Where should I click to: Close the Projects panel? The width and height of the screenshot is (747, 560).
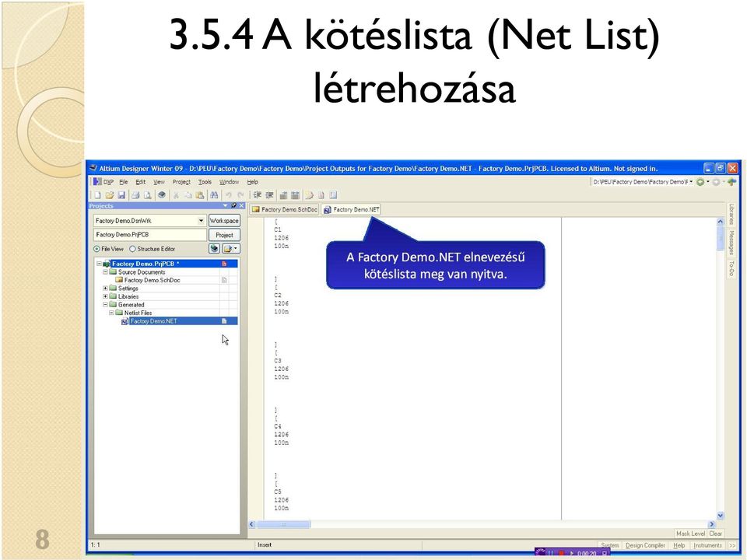pos(241,205)
